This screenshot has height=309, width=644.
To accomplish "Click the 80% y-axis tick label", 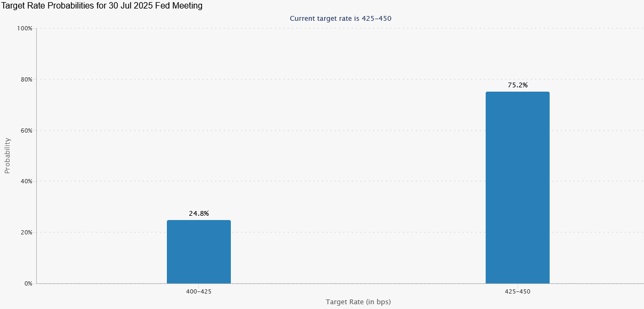I will coord(26,79).
